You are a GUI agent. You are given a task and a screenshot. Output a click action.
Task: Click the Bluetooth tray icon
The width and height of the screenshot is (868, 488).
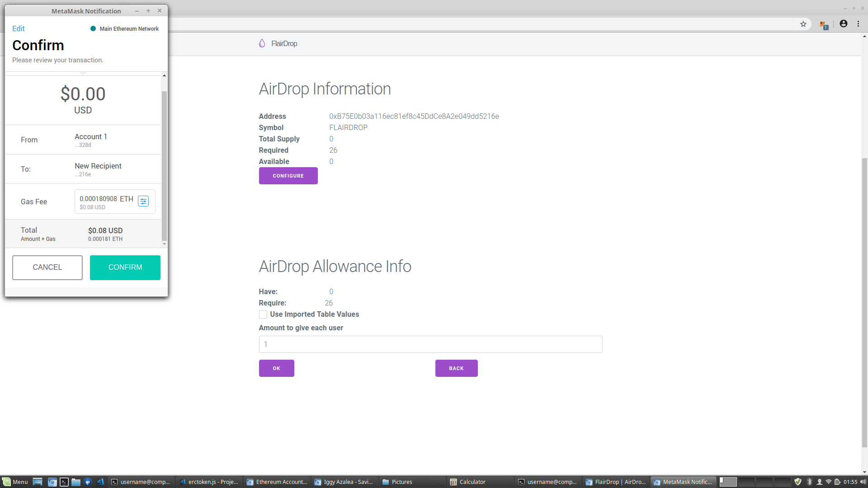pyautogui.click(x=809, y=482)
